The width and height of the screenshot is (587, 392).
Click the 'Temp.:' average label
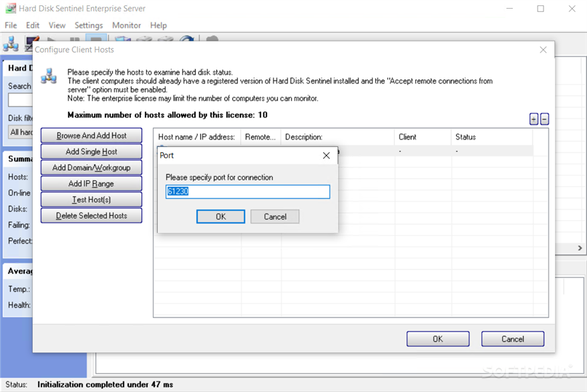(x=19, y=289)
